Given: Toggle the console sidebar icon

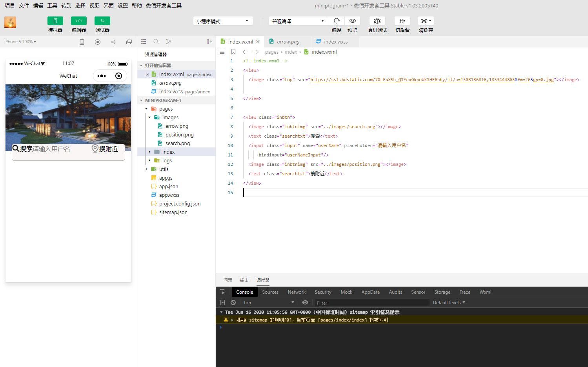Looking at the screenshot, I should 222,303.
